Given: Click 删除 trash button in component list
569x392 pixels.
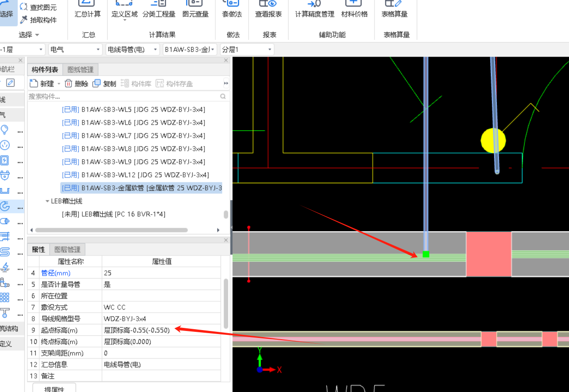Looking at the screenshot, I should [x=77, y=84].
